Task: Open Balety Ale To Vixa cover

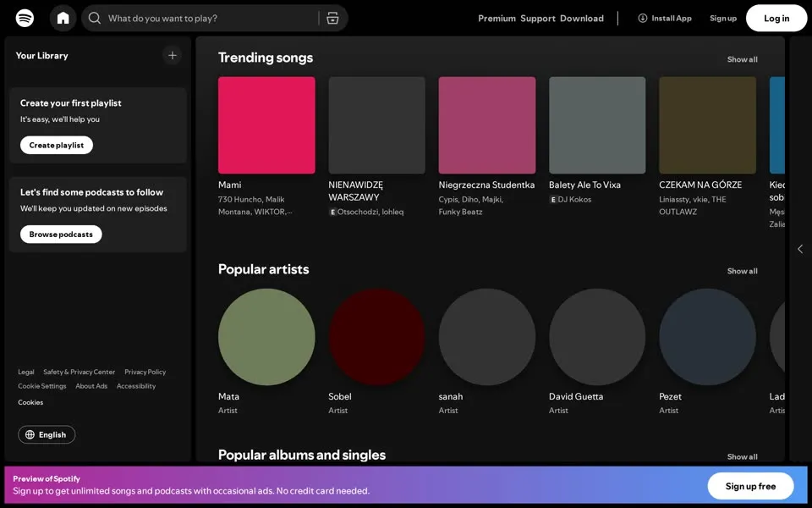Action: [x=597, y=125]
